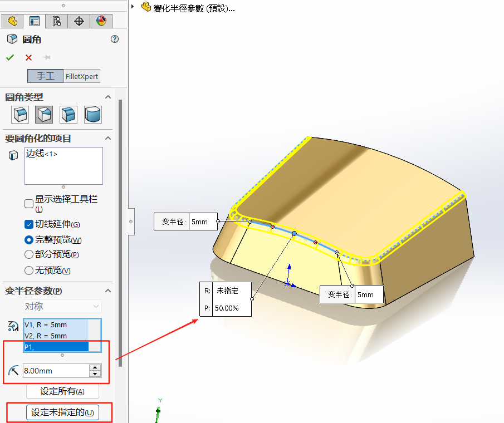Viewport: 504px width, 423px height.
Task: Click the edge selection cube icon
Action: click(x=13, y=155)
